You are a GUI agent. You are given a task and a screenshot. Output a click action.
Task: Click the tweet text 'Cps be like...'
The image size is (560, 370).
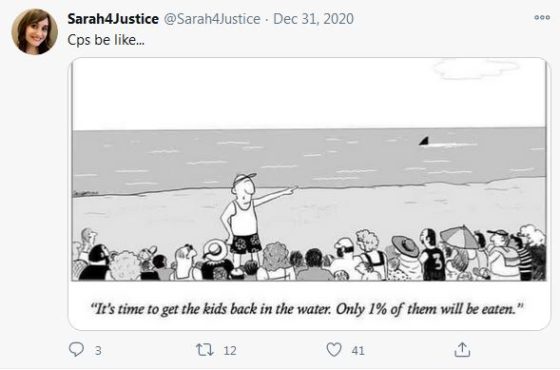click(106, 40)
